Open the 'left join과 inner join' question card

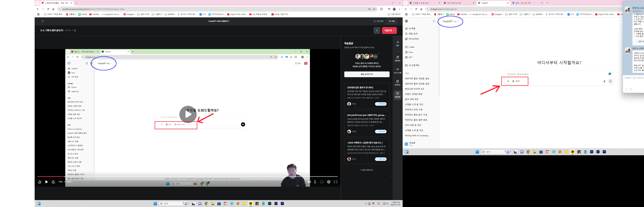[367, 123]
